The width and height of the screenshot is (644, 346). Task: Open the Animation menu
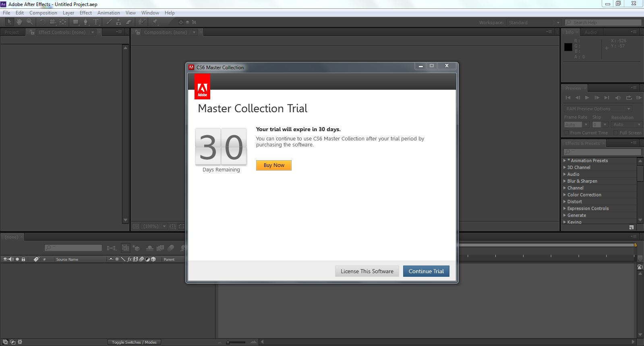[x=109, y=13]
